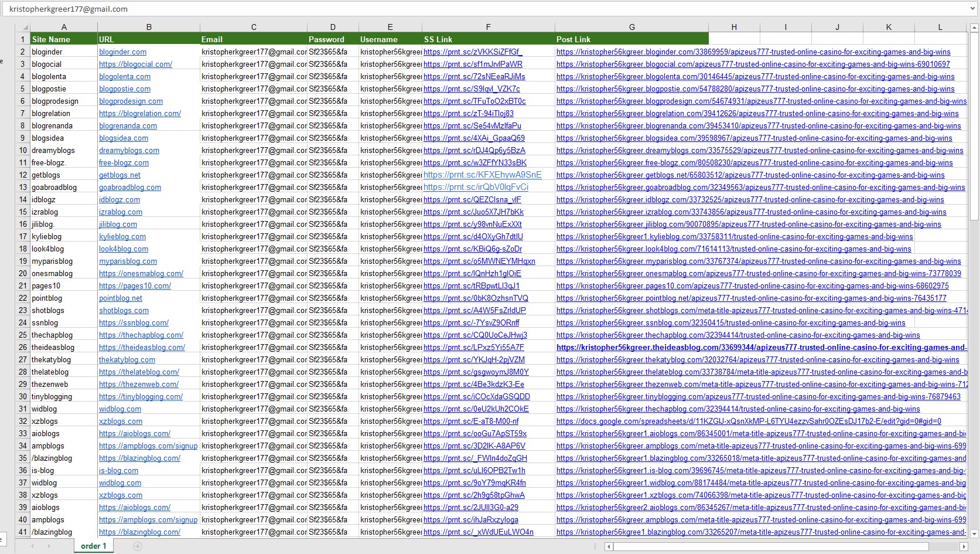980x554 pixels.
Task: Select row 26 header
Action: pyautogui.click(x=23, y=348)
